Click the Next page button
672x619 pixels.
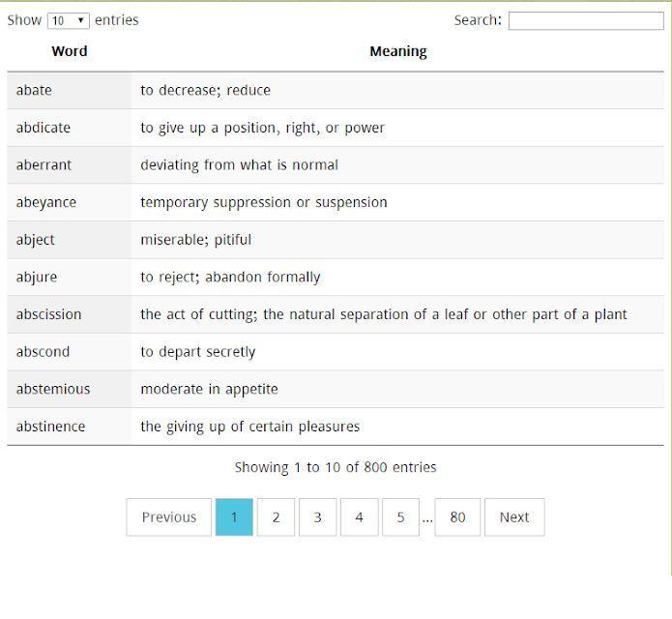click(514, 517)
